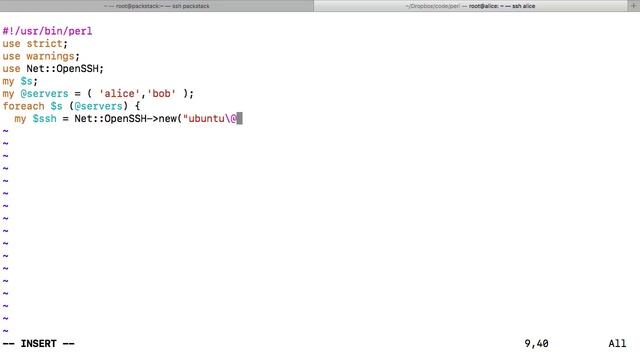Click the 'foreach' keyword
This screenshot has height=360, width=640.
[23, 106]
